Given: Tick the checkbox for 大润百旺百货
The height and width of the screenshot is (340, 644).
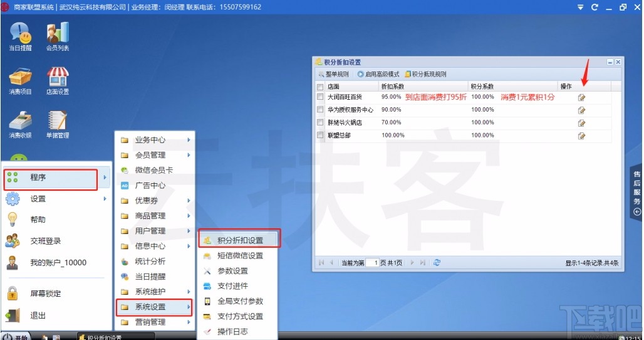Looking at the screenshot, I should pos(320,97).
